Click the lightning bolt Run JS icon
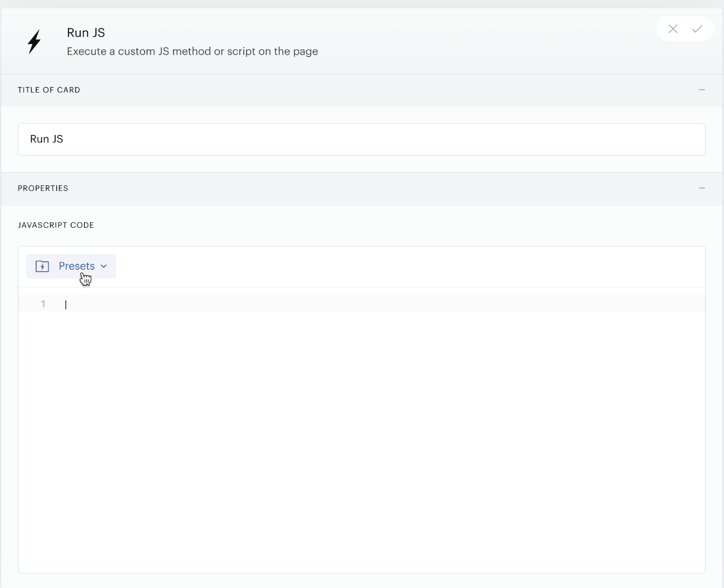This screenshot has width=724, height=588. pos(34,42)
